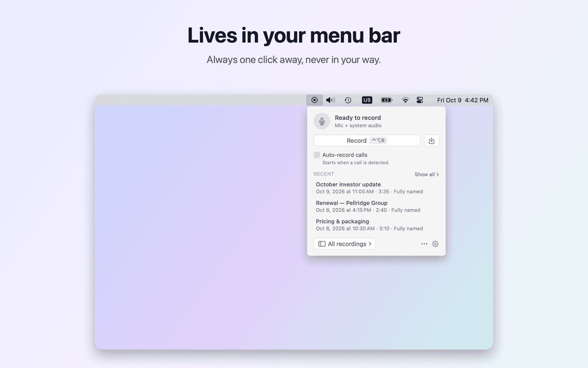Open Control Center icon
This screenshot has width=588, height=368.
[x=420, y=100]
